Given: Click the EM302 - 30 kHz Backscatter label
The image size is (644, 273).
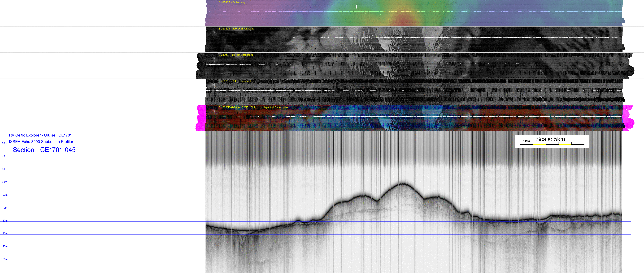Looking at the screenshot, I should (x=236, y=81).
